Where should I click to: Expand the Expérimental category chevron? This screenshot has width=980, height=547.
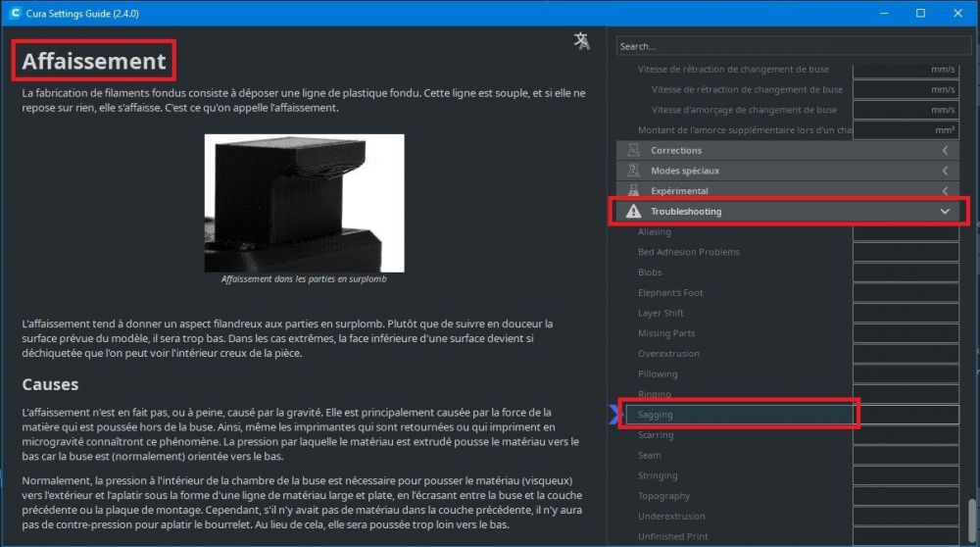pos(945,191)
